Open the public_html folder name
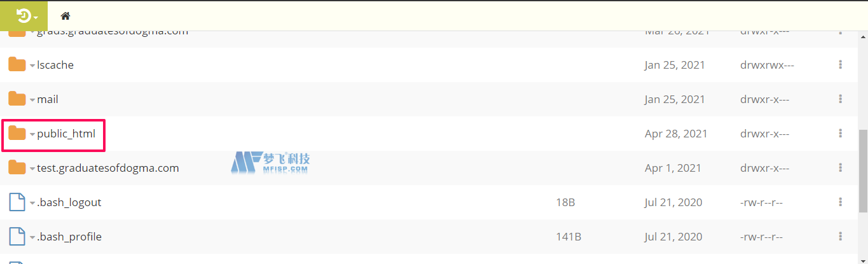This screenshot has width=868, height=264. click(x=66, y=134)
